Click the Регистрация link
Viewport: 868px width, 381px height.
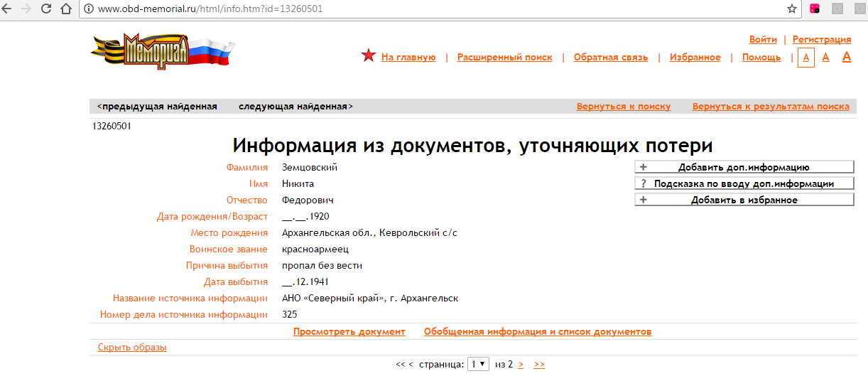(822, 40)
